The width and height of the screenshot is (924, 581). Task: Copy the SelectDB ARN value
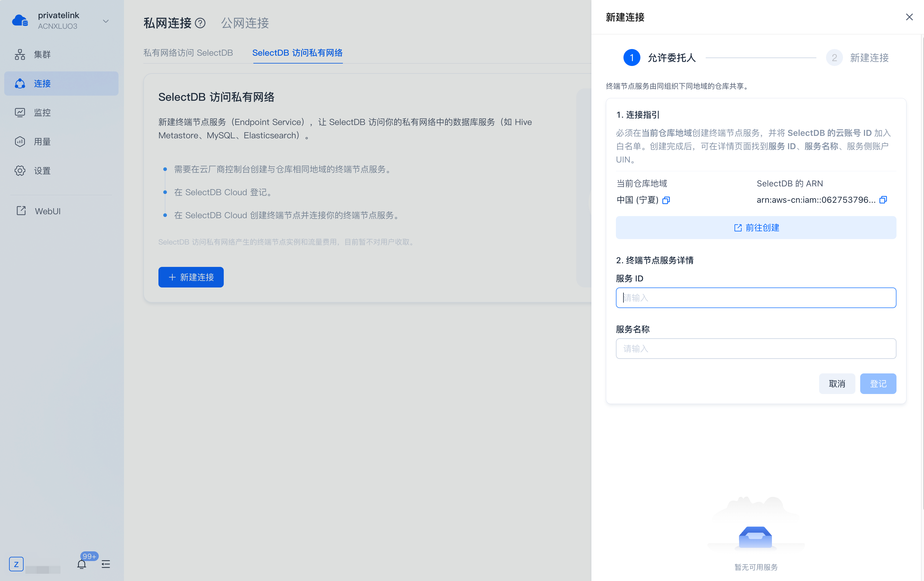[883, 200]
